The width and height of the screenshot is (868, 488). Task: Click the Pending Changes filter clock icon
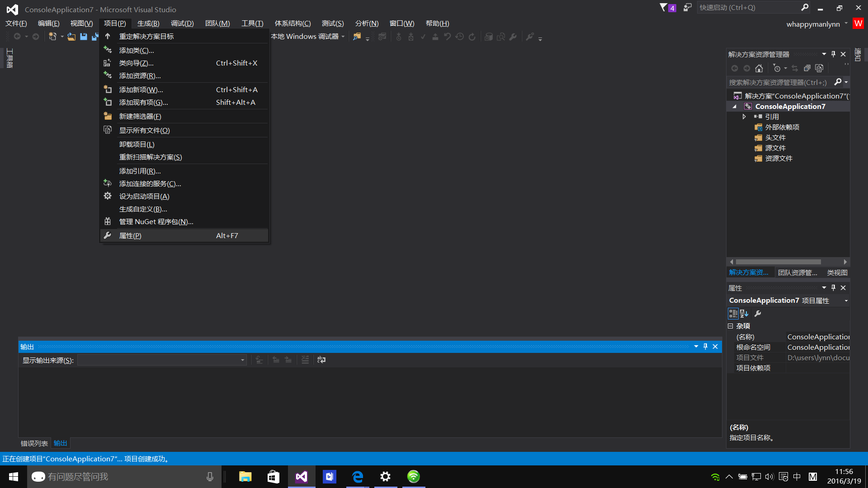tap(777, 68)
